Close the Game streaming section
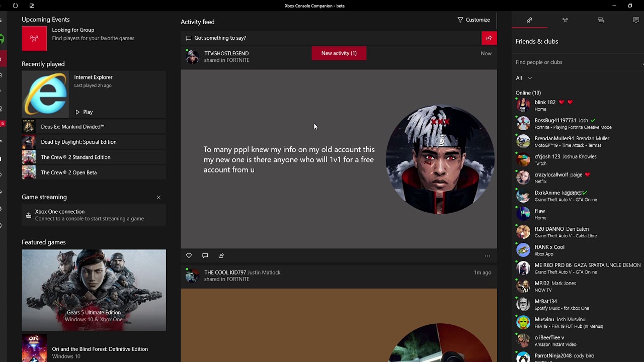The width and height of the screenshot is (644, 362). (x=158, y=197)
